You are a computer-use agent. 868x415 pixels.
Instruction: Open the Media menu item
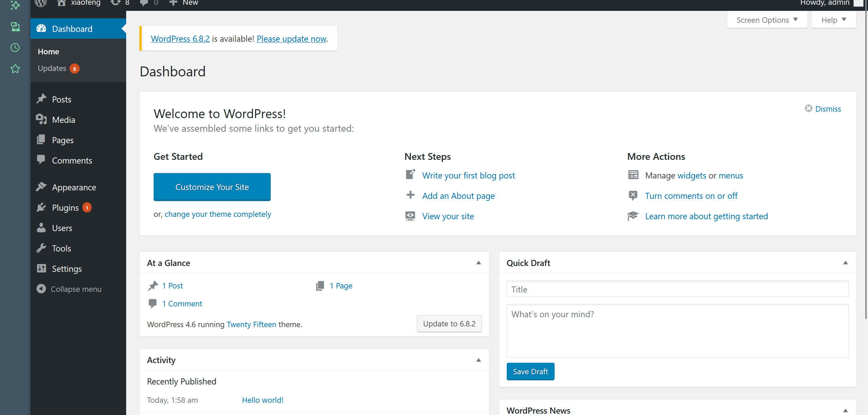pos(78,120)
